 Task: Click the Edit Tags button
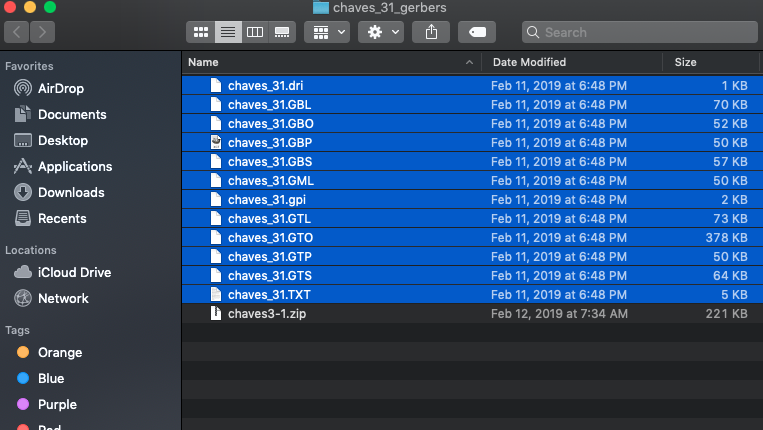477,32
